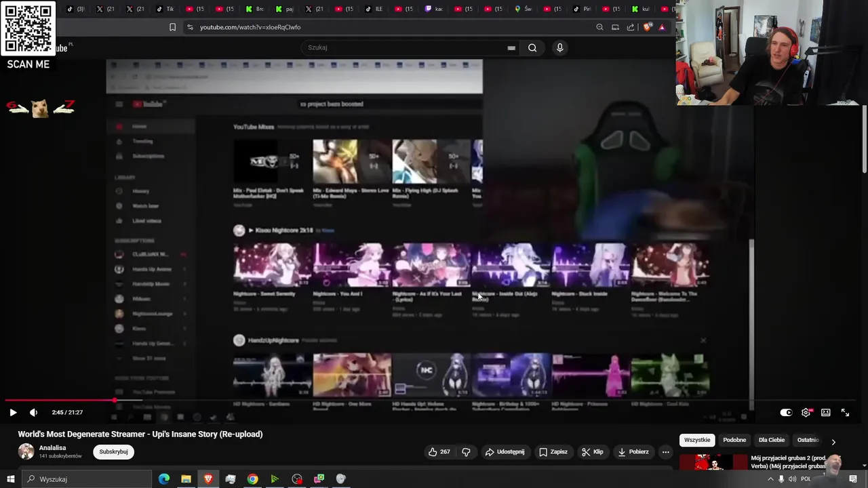Save video with the Zapisz button
868x488 pixels.
click(x=553, y=451)
